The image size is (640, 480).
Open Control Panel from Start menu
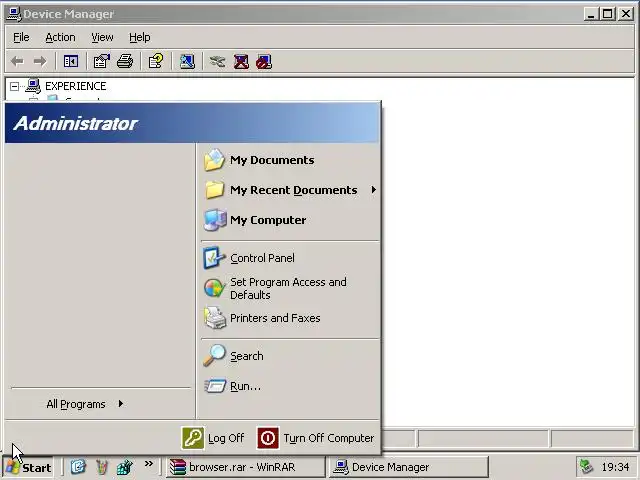[290, 258]
